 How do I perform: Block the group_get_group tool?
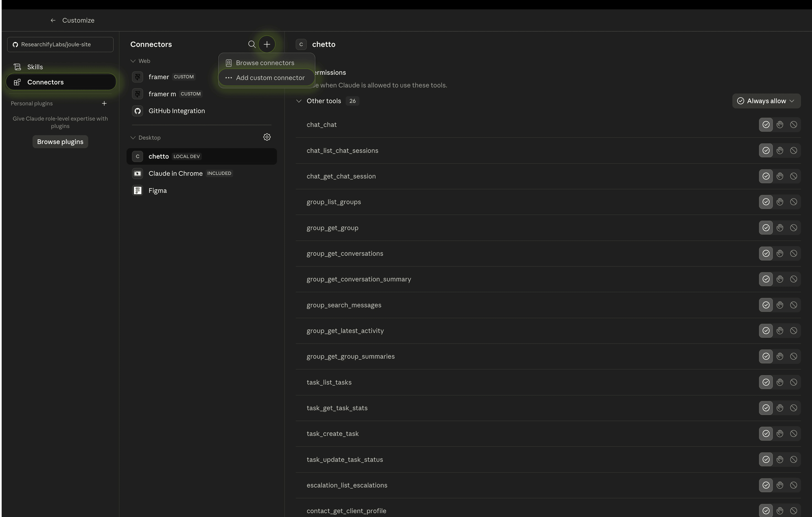(x=793, y=228)
